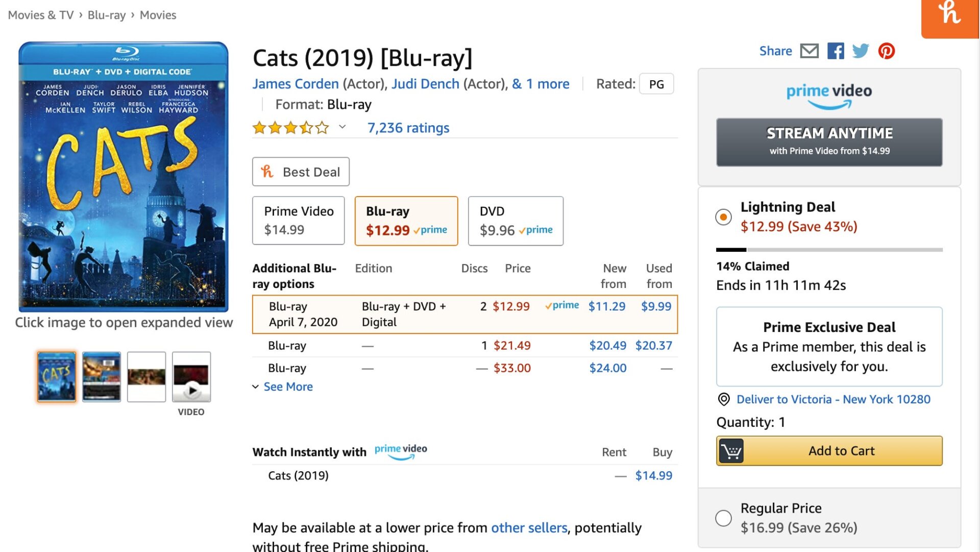Screen dimensions: 980x552
Task: Open the Movies & TV breadcrumb
Action: [x=40, y=15]
